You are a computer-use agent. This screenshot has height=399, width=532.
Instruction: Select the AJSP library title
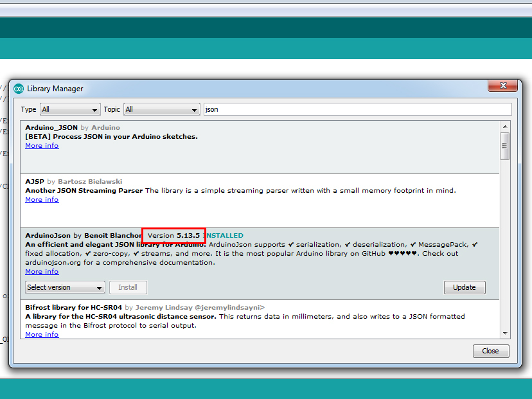click(35, 182)
